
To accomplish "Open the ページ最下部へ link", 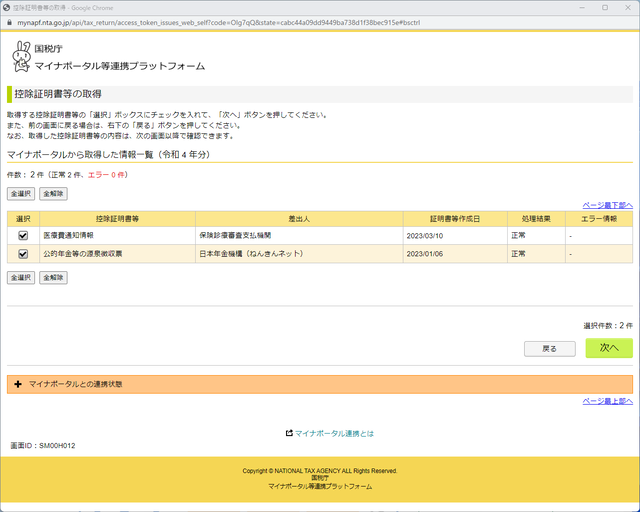I will [x=607, y=205].
